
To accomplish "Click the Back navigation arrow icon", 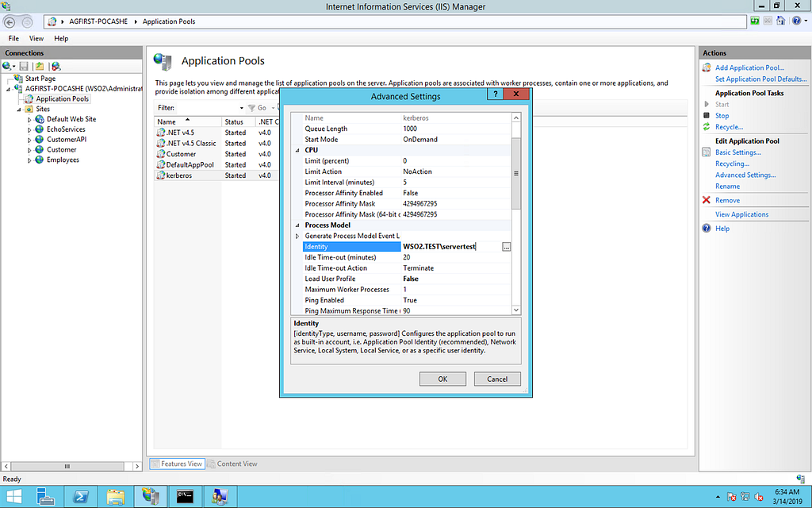I will pyautogui.click(x=10, y=21).
